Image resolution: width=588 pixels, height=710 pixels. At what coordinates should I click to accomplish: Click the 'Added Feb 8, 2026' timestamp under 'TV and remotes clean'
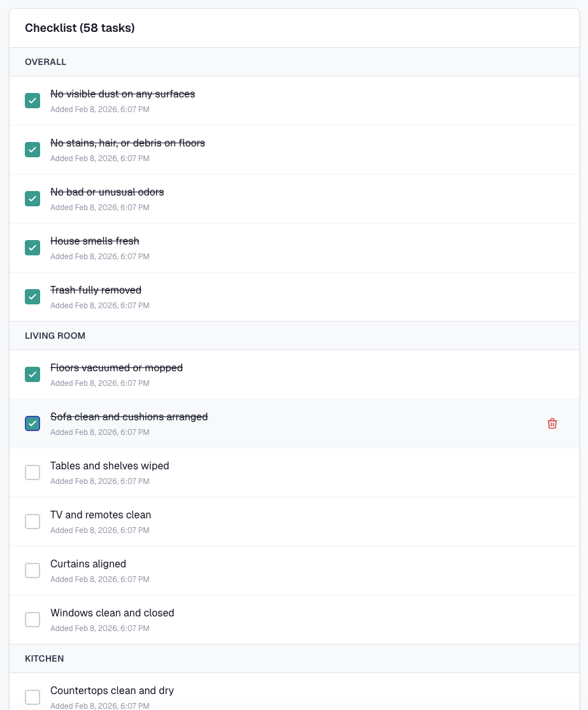pyautogui.click(x=99, y=530)
